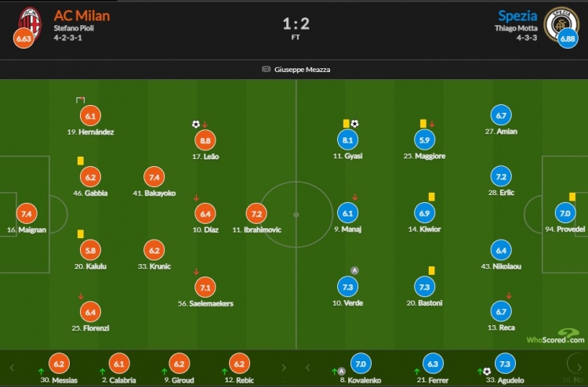This screenshot has height=387, width=588.
Task: Click Leão's 8.8 rating badge
Action: [205, 140]
